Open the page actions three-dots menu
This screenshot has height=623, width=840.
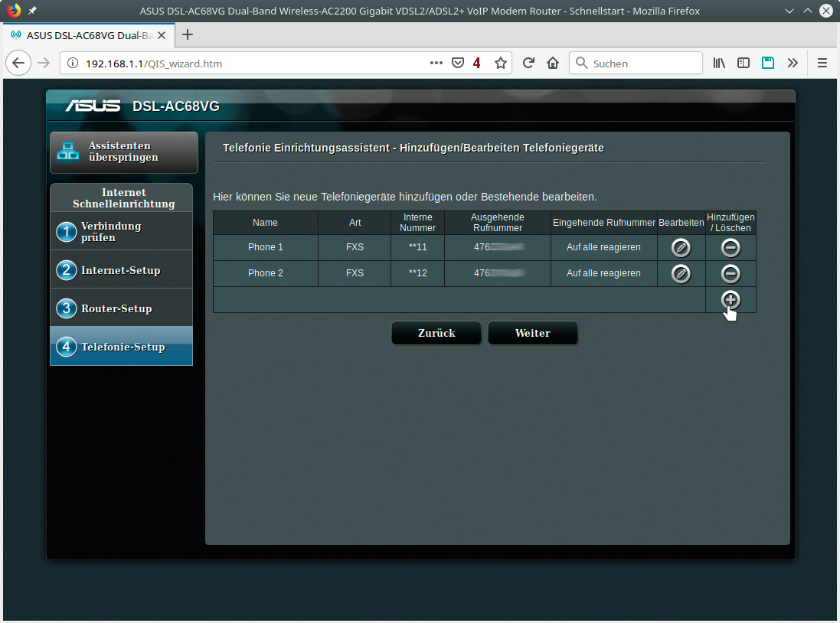[x=436, y=64]
